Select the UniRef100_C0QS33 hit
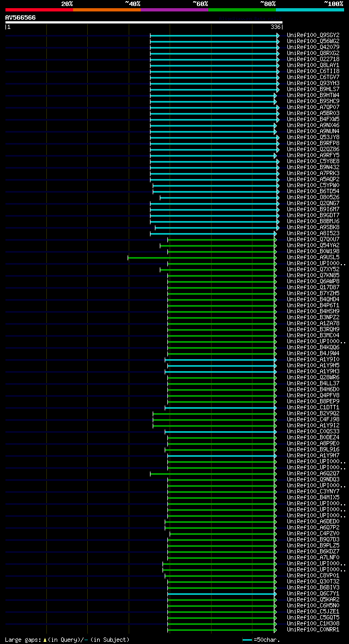The height and width of the screenshot is (644, 349). tap(313, 431)
